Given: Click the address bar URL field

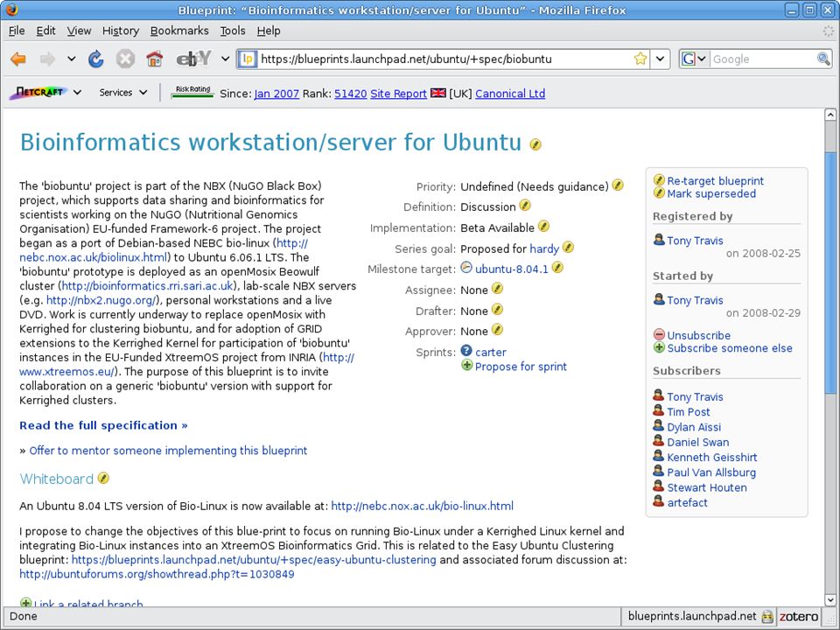Looking at the screenshot, I should tap(444, 59).
